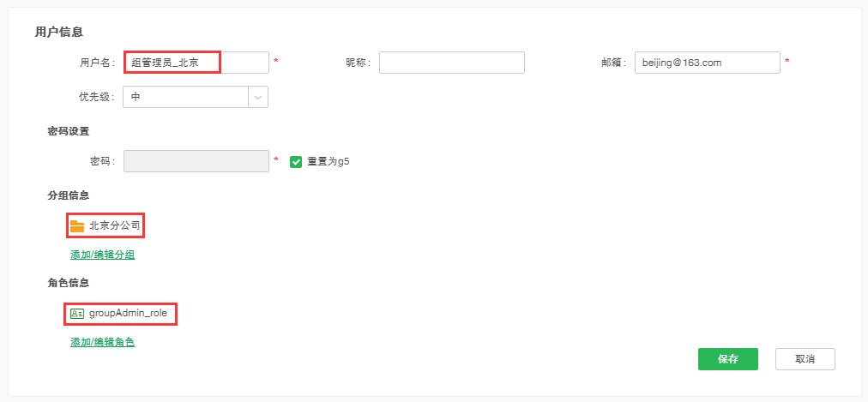Click the 优先级 field label
The height and width of the screenshot is (402, 868).
[96, 97]
